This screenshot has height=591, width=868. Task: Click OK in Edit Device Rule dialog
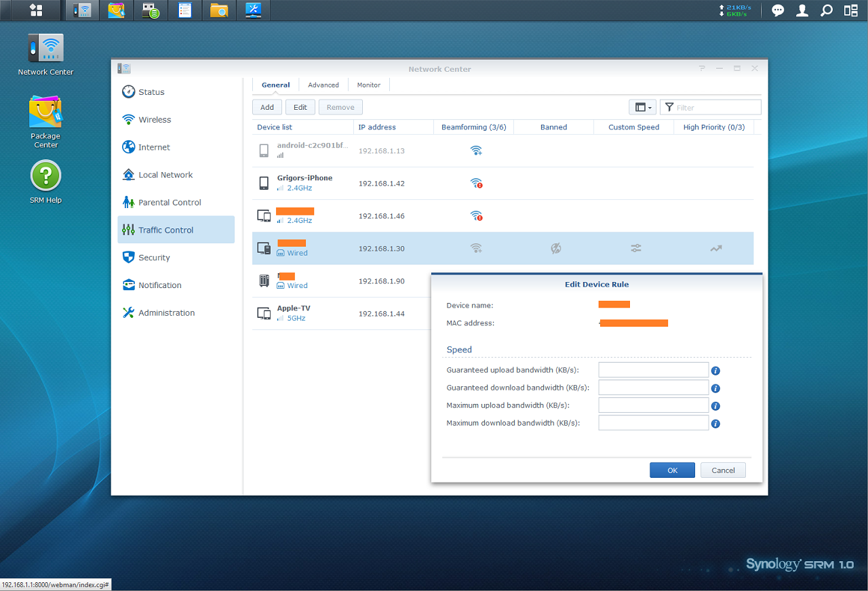tap(672, 470)
